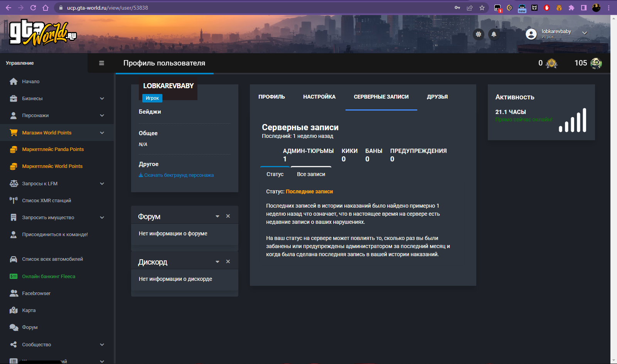Screen dimensions: 617x364
Task: Open Список всех автомобилей link
Action: (x=52, y=259)
